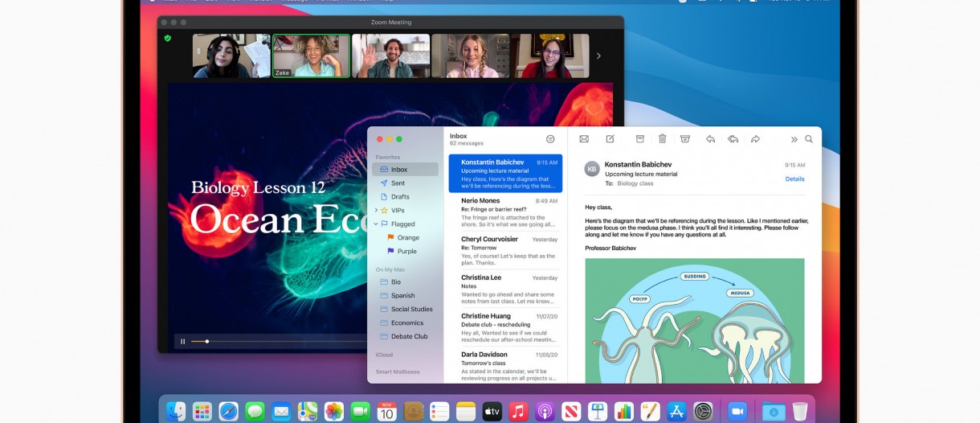The width and height of the screenshot is (980, 423).
Task: Move the selected email to Junk
Action: 685,139
